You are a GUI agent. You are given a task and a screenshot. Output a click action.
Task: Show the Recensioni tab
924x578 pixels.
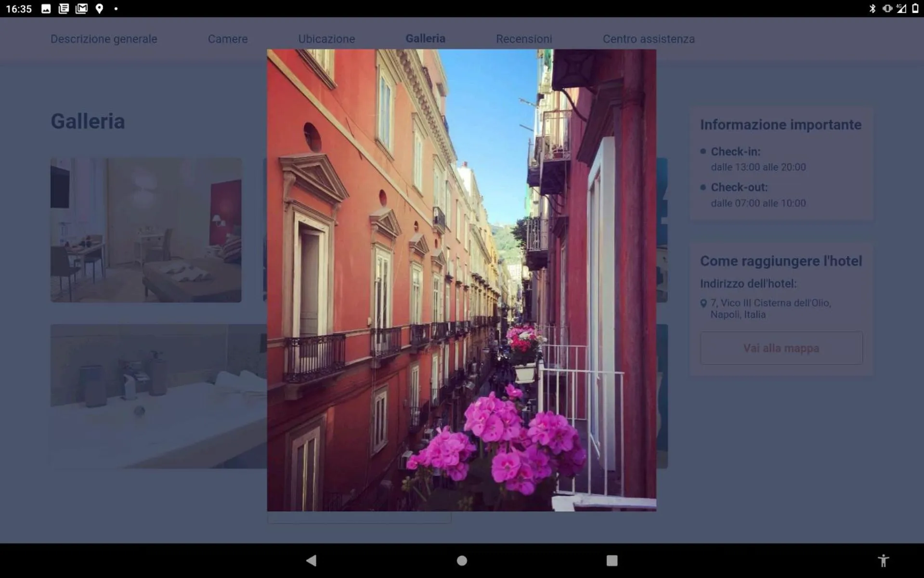524,39
